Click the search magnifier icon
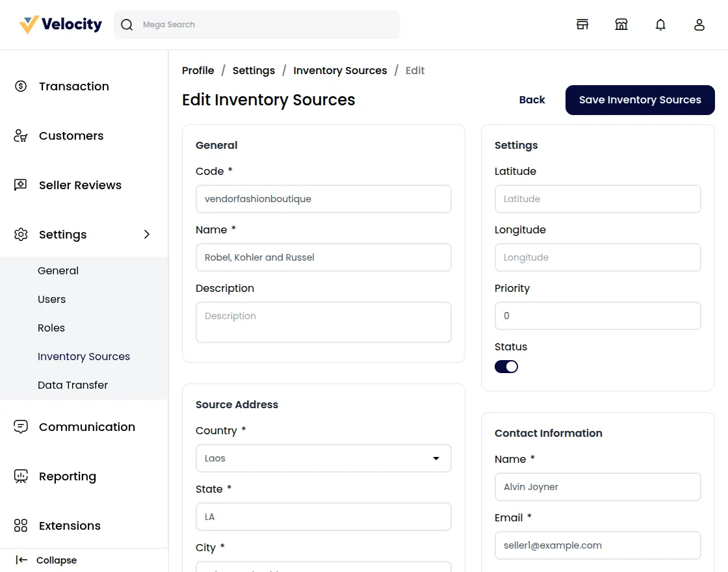Screen dimensions: 728x572 [x=127, y=25]
